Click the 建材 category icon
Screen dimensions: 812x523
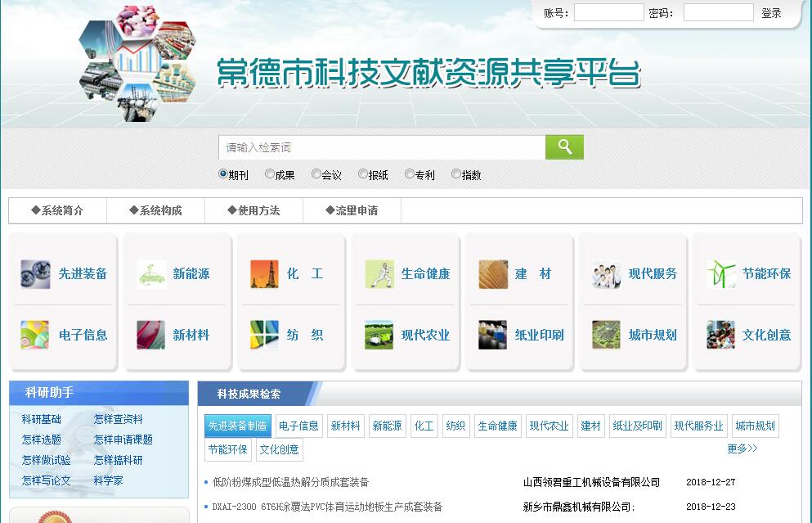click(493, 274)
